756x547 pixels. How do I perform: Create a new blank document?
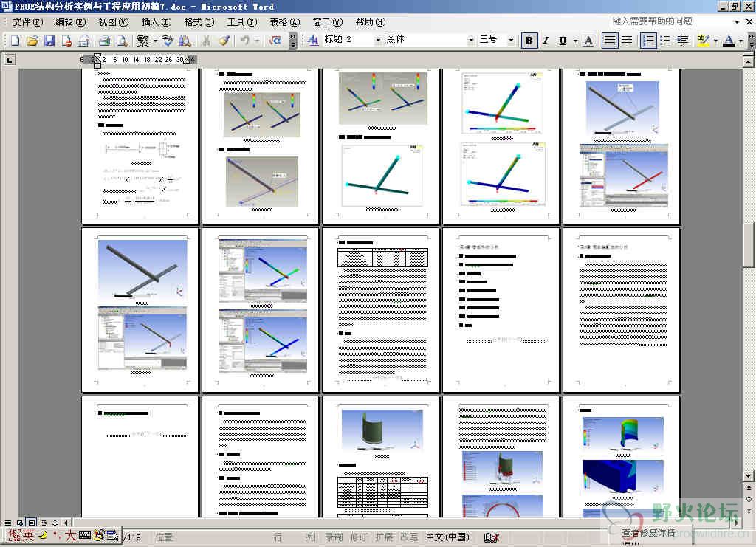15,41
